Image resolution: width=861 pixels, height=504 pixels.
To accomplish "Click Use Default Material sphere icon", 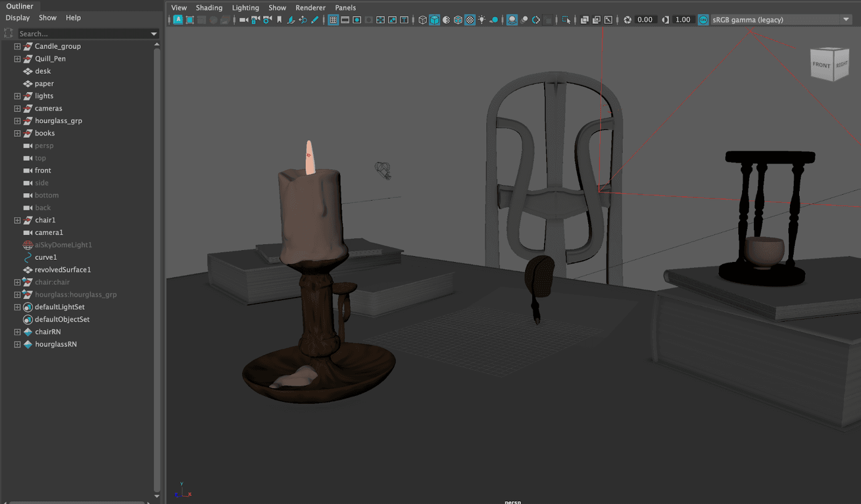I will coord(446,20).
